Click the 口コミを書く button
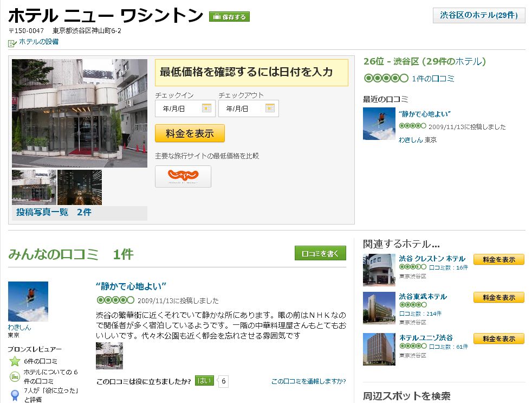Viewport: 532px width, 403px height. pyautogui.click(x=320, y=253)
